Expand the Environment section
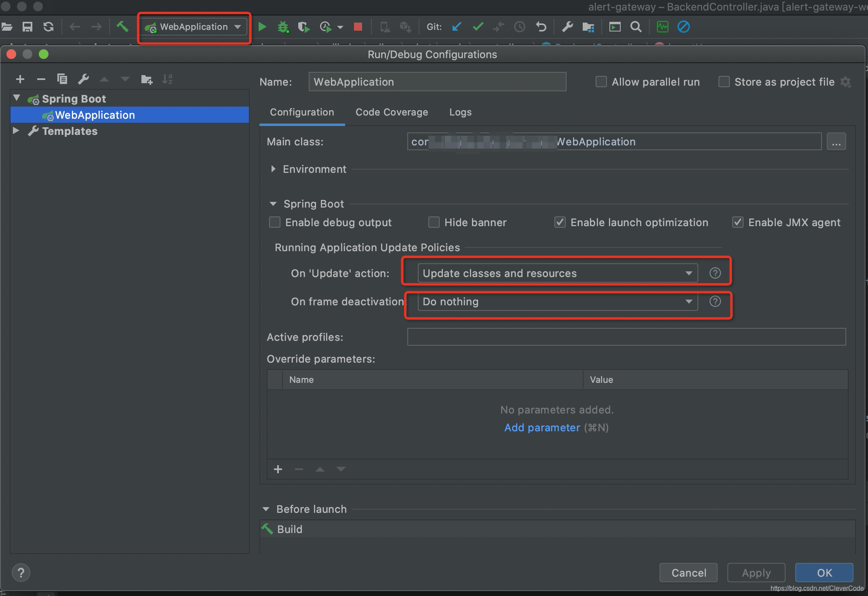 click(273, 169)
